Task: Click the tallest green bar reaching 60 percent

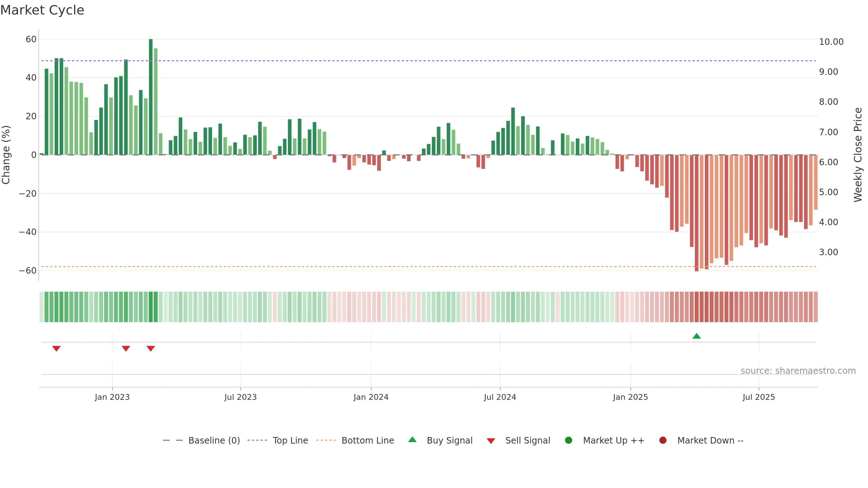Action: pyautogui.click(x=151, y=97)
